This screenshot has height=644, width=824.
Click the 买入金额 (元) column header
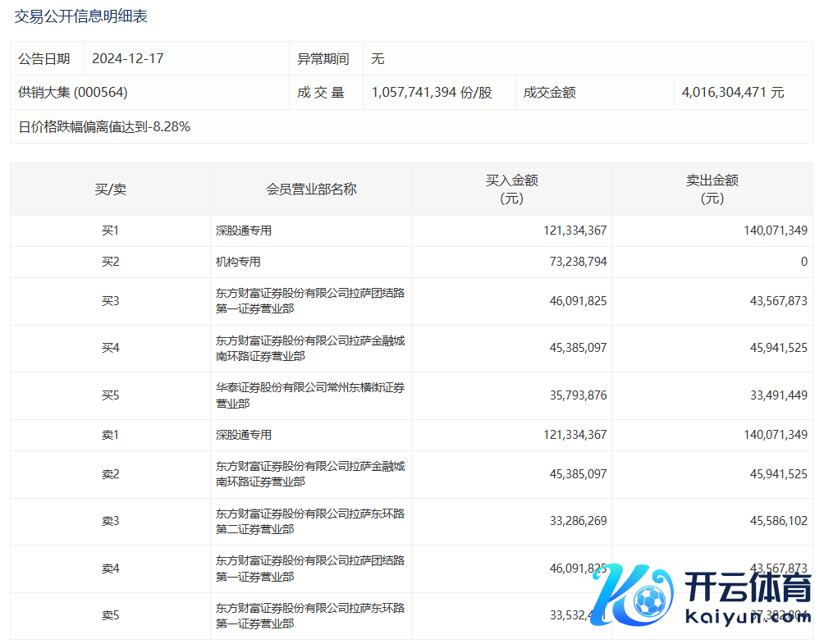(511, 190)
